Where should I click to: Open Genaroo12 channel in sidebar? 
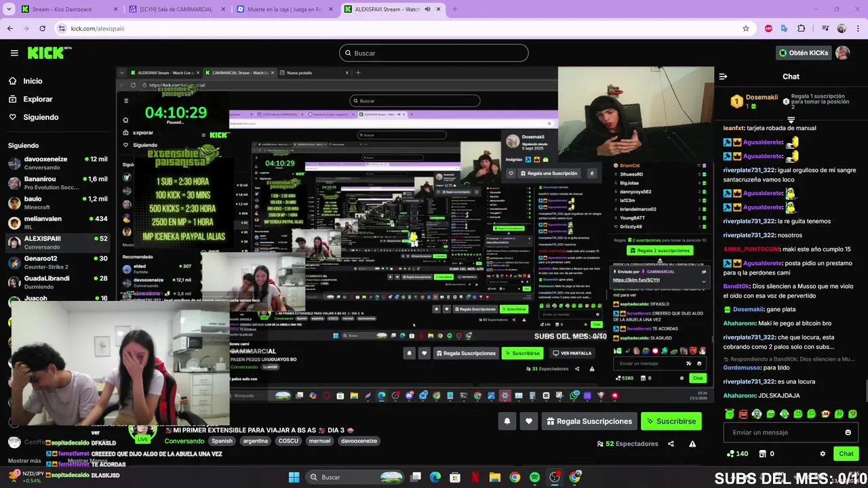(58, 262)
